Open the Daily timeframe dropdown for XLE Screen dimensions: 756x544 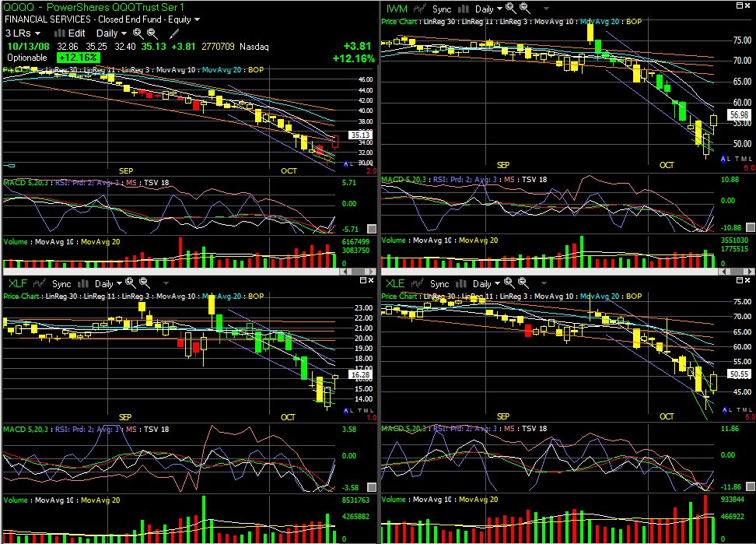point(486,284)
